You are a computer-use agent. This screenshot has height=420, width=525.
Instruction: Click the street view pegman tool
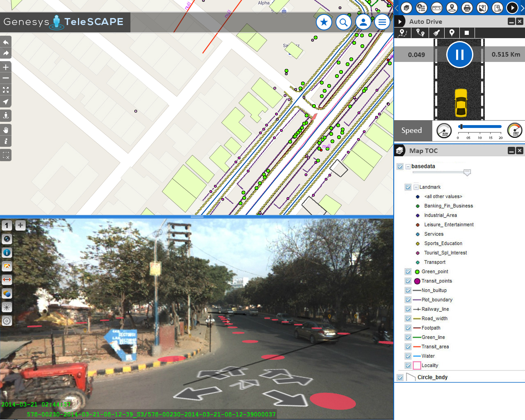click(6, 115)
